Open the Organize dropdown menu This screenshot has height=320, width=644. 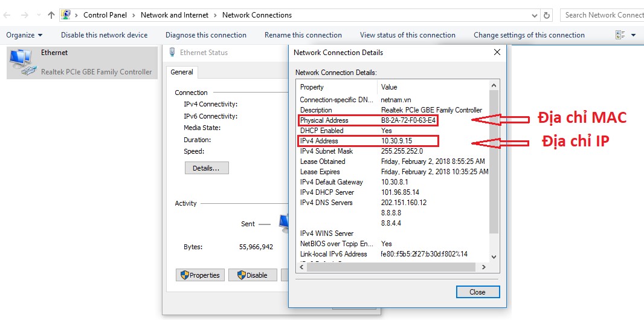point(24,35)
